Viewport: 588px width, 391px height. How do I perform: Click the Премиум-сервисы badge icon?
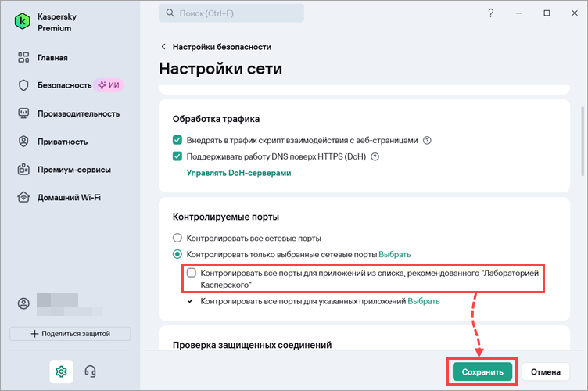pos(23,170)
